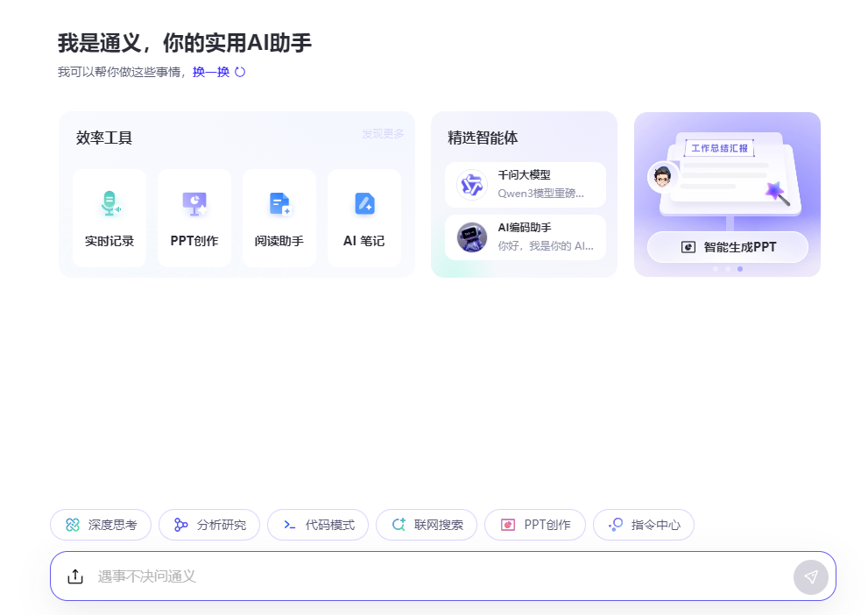Select the 分析研究 mode chip
Image resolution: width=868 pixels, height=615 pixels.
[x=209, y=525]
